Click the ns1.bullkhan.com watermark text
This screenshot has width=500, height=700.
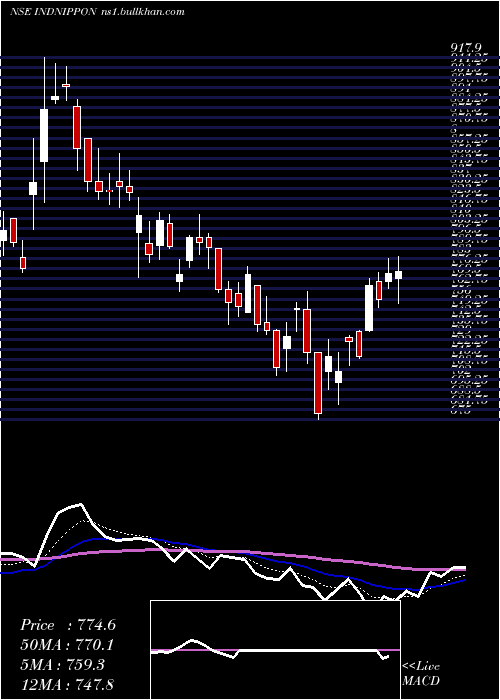coord(142,12)
